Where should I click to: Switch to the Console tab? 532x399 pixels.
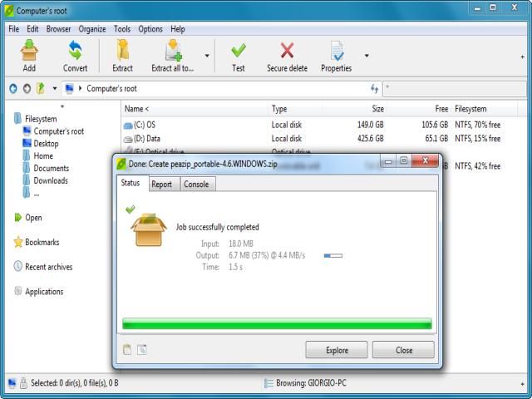(196, 185)
